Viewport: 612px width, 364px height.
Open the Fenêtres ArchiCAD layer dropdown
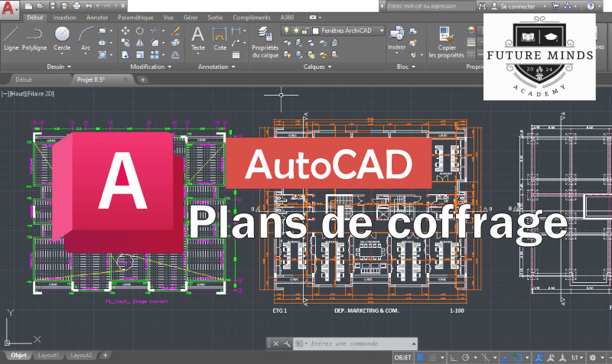(382, 31)
